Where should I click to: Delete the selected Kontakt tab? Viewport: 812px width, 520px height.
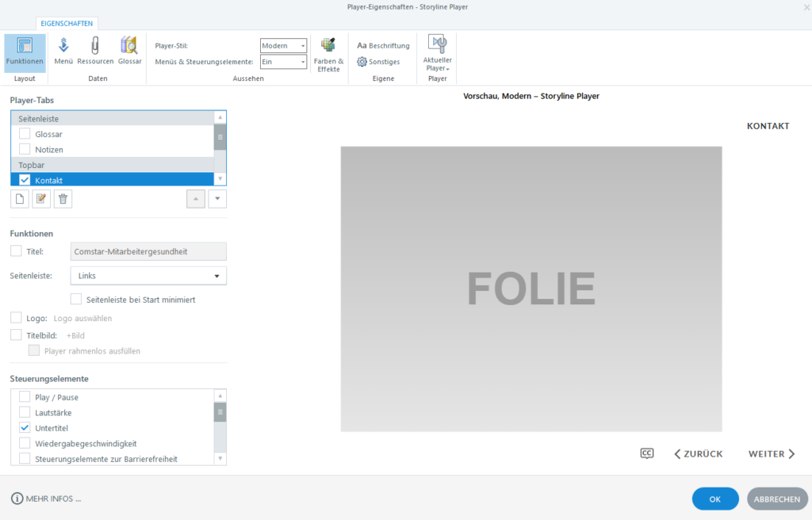coord(63,198)
